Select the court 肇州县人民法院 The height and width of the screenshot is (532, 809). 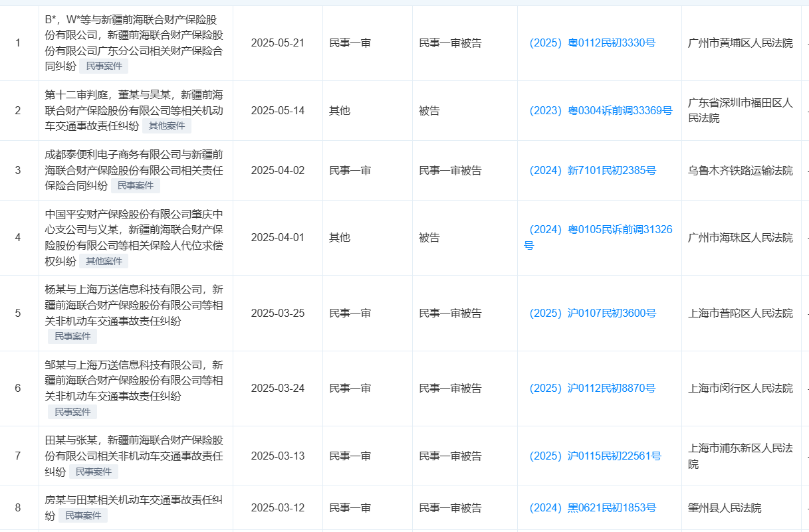pyautogui.click(x=726, y=507)
